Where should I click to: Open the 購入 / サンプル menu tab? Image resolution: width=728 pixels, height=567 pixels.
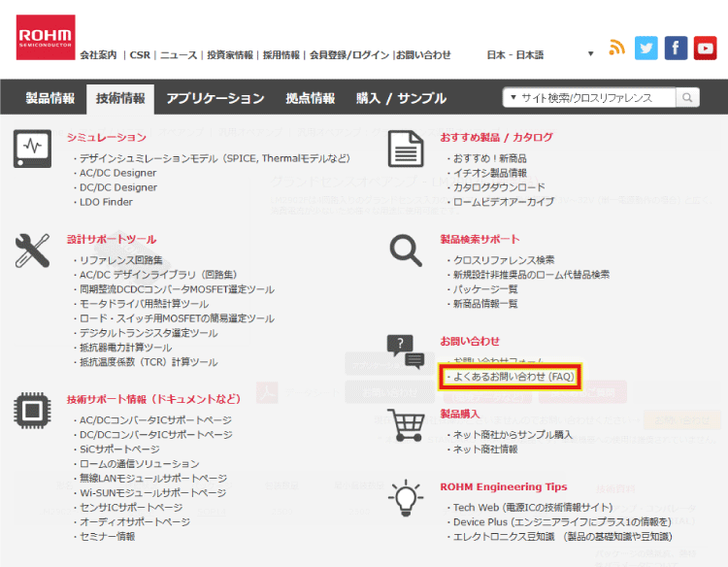click(401, 98)
